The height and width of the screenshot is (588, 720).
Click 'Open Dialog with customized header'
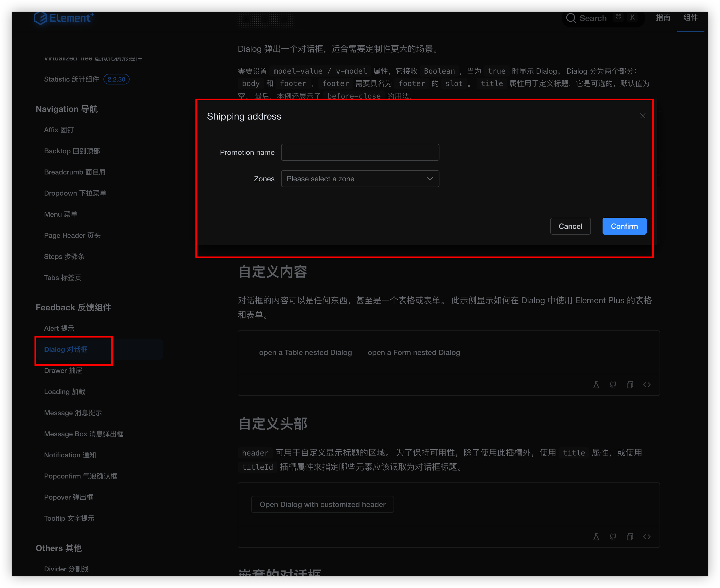pos(323,504)
